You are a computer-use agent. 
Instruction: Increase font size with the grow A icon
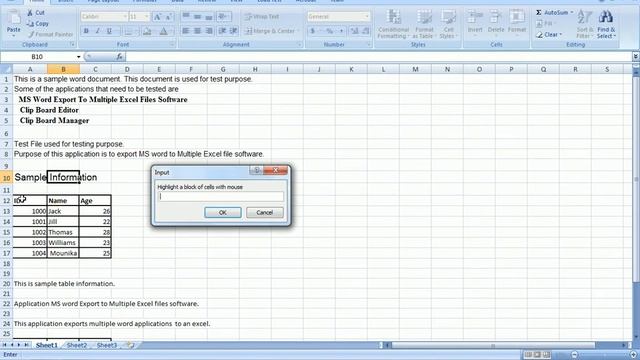coord(157,17)
